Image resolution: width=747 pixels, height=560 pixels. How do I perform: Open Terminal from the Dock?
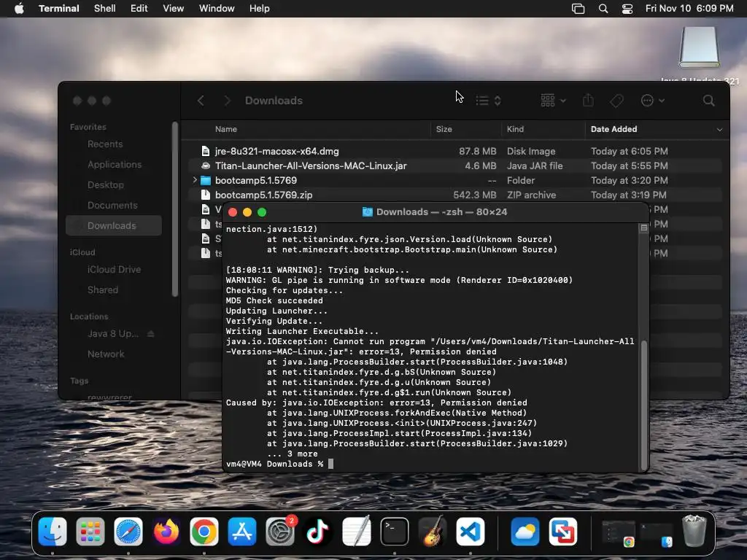pyautogui.click(x=395, y=531)
